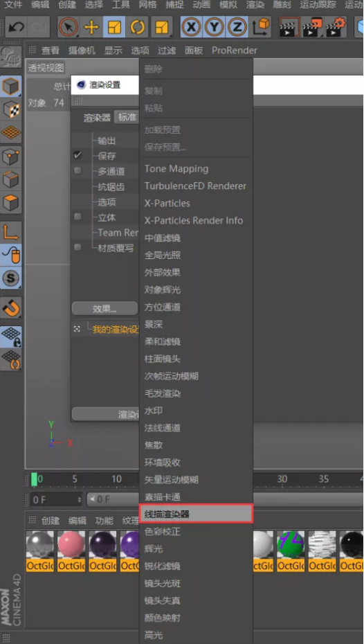The image size is (364, 644).
Task: Click the 效果... button
Action: tap(104, 308)
